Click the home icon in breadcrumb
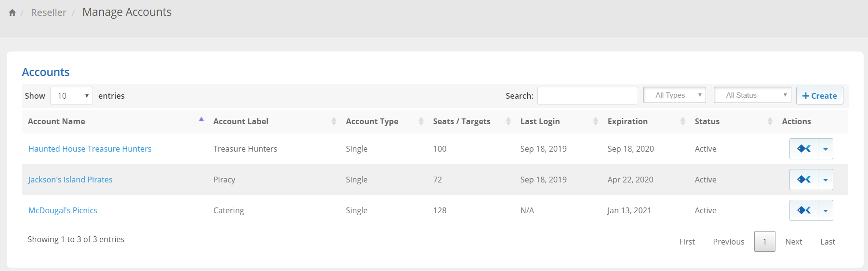The height and width of the screenshot is (271, 868). coord(12,13)
